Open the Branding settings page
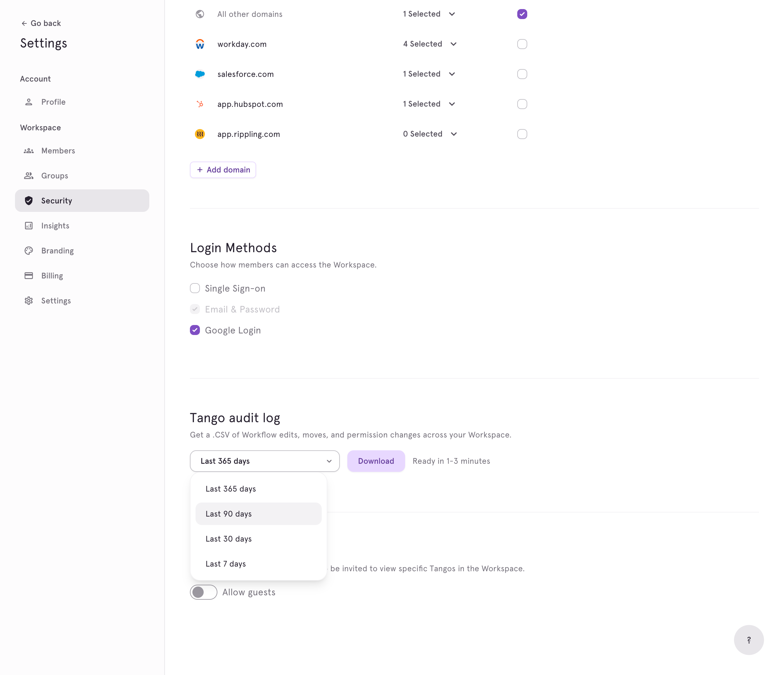The width and height of the screenshot is (784, 675). (x=82, y=251)
